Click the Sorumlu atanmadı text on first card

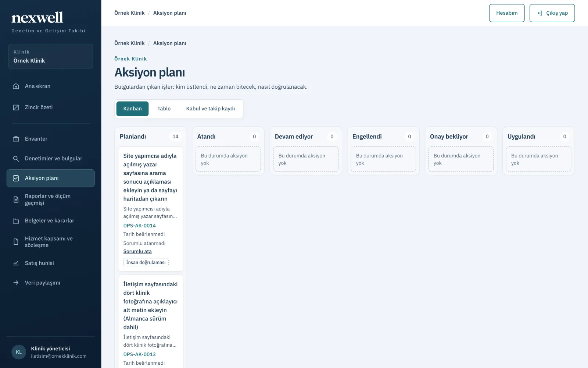click(x=144, y=243)
